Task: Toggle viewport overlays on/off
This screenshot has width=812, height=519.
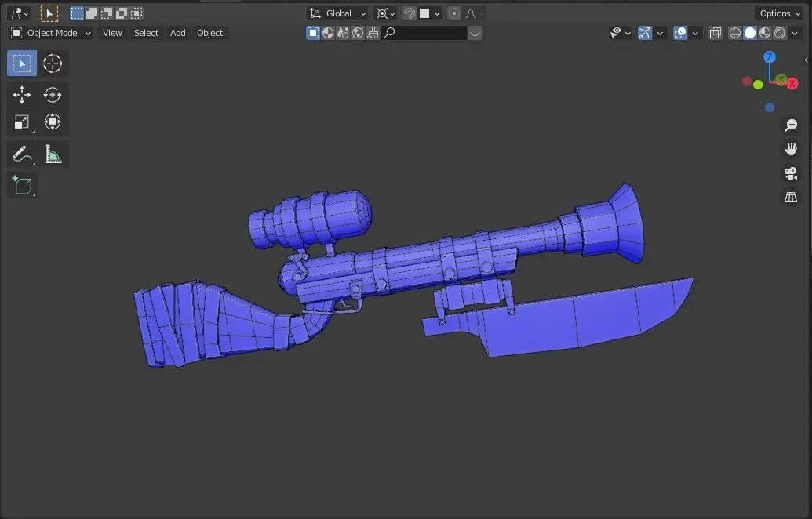Action: tap(680, 33)
